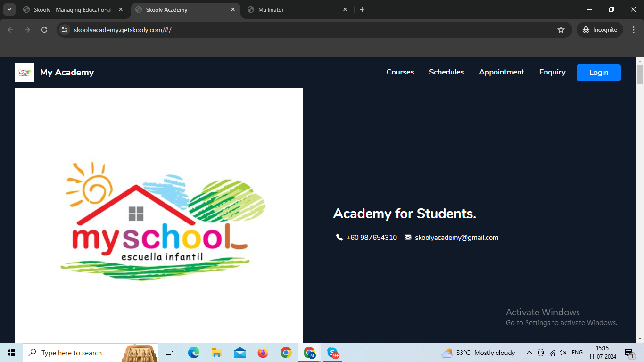Close the Mailinator tab
This screenshot has width=644, height=362.
(345, 9)
